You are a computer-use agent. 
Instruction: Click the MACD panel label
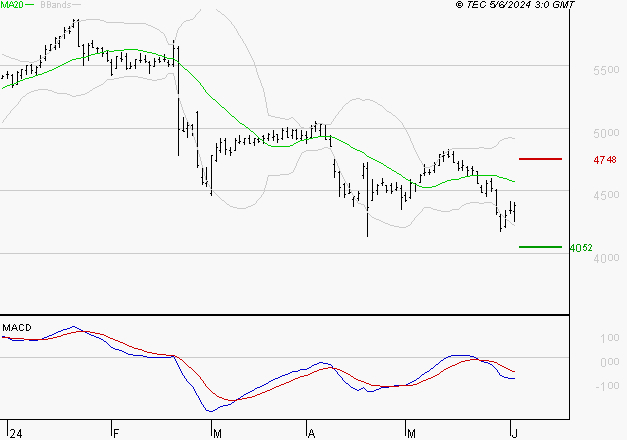pyautogui.click(x=17, y=328)
